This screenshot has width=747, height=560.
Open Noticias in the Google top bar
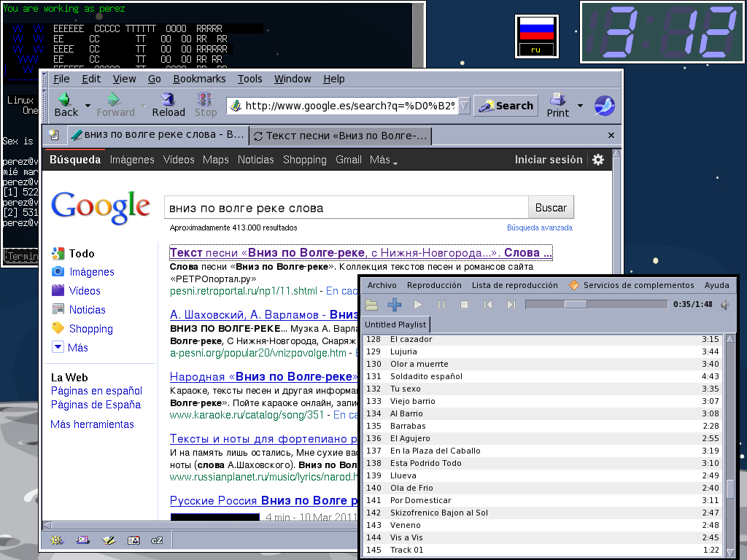pyautogui.click(x=256, y=160)
